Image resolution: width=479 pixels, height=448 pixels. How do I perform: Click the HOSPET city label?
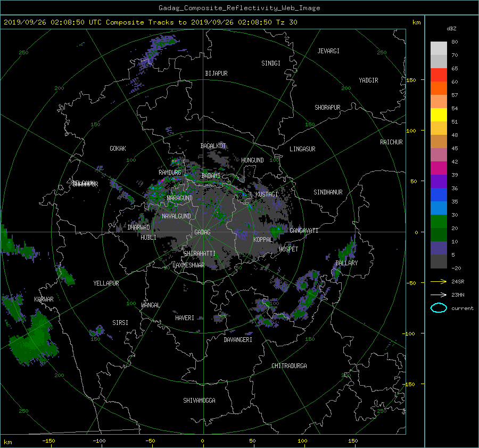[288, 249]
